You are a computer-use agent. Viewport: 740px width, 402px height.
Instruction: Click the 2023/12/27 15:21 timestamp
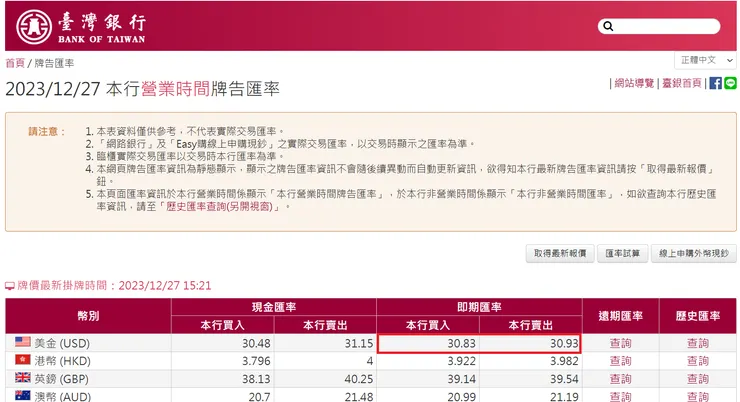[165, 285]
